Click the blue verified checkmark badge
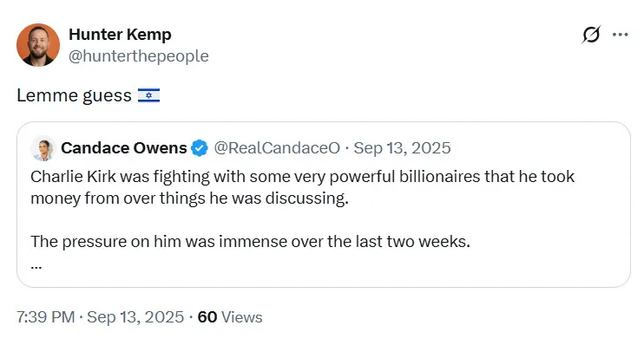This screenshot has height=345, width=644. tap(200, 148)
